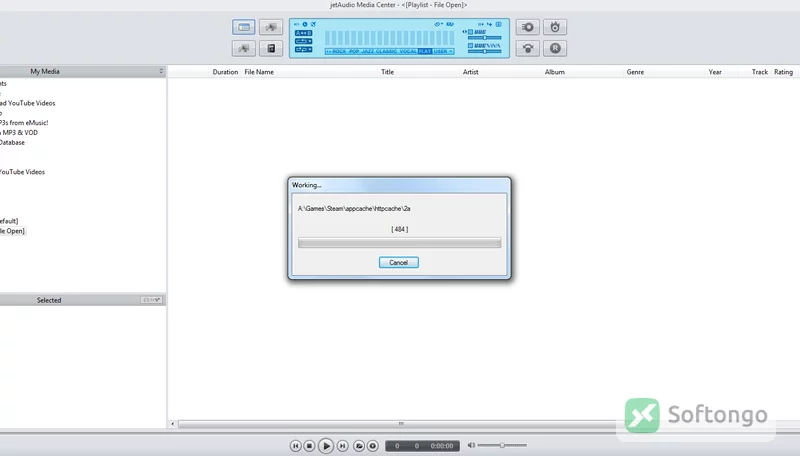Click the Year column header
Viewport: 800px width, 456px height.
(715, 72)
